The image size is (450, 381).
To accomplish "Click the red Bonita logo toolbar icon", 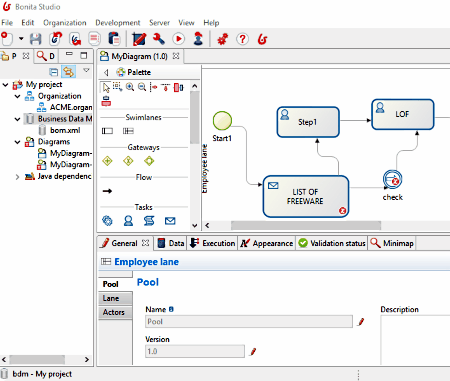I will coord(262,39).
